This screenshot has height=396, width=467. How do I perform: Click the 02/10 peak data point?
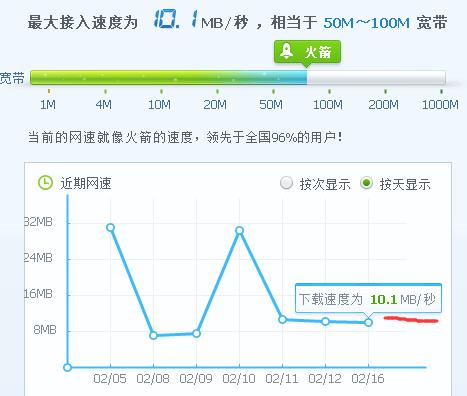[x=239, y=230]
